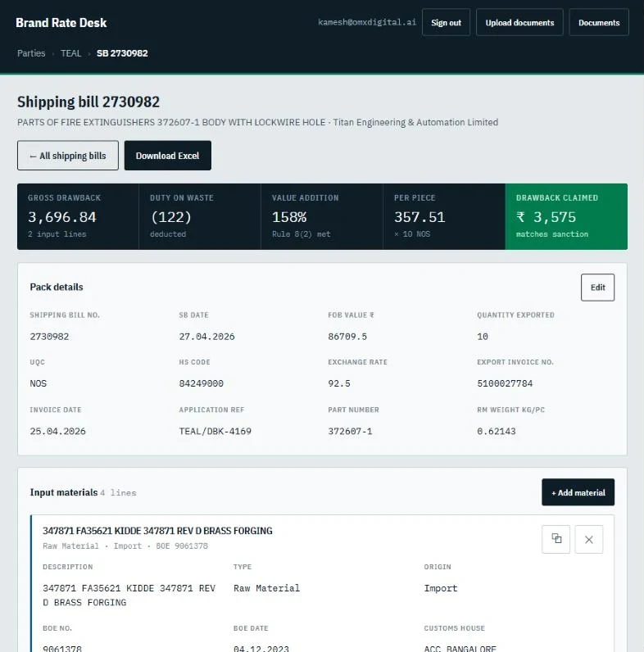
Task: Click UQC value NOS
Action: coord(39,383)
